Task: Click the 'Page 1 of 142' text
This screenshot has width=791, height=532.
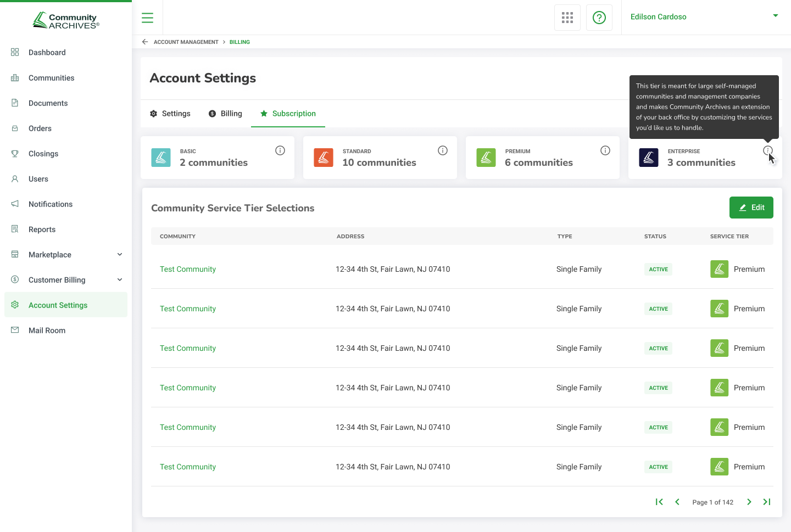Action: pos(713,502)
